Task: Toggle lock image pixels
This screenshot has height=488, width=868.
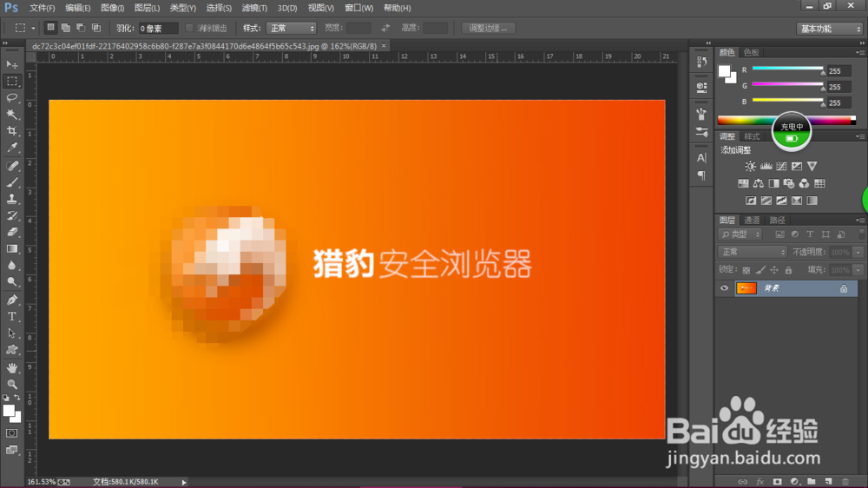Action: point(760,270)
